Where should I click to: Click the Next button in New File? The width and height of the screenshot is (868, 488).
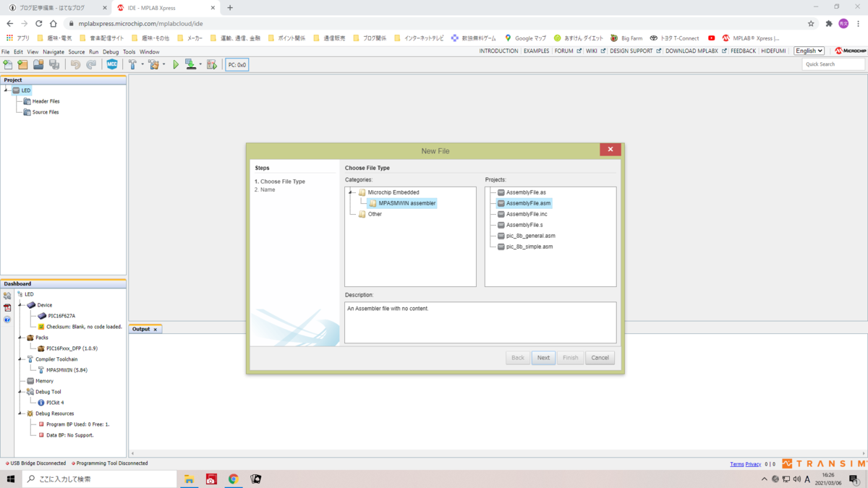543,358
